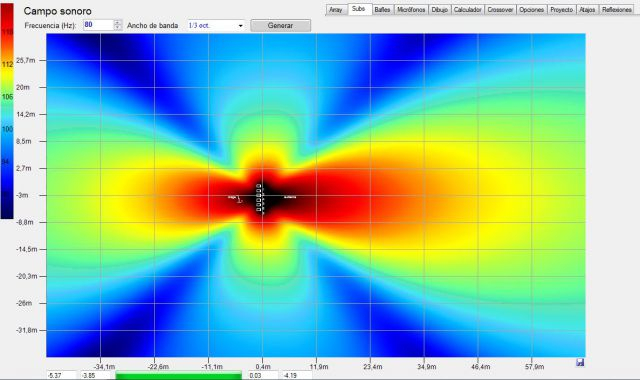Open the Opciones tab
The image size is (640, 380).
pos(531,10)
